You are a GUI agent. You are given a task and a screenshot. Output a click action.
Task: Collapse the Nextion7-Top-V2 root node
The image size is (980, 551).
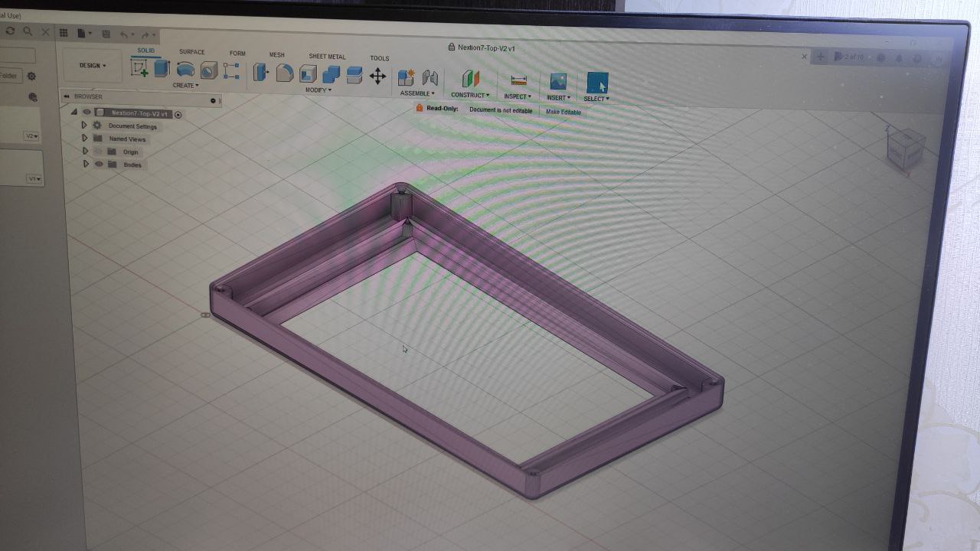[x=74, y=112]
